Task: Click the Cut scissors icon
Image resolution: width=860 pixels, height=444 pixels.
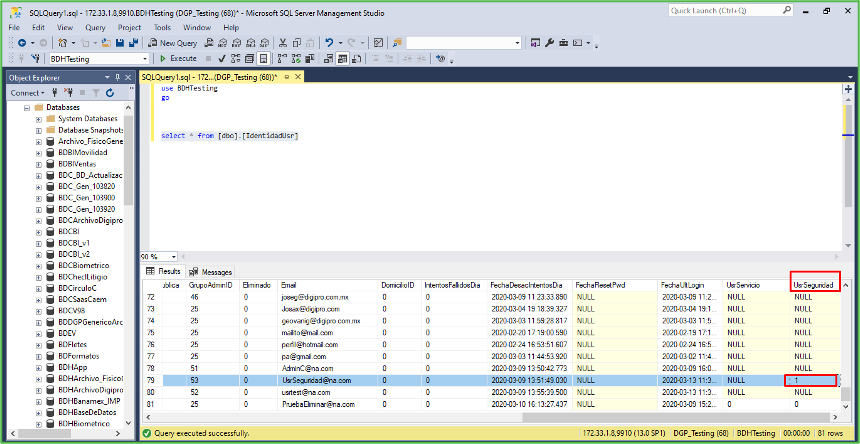Action: coord(283,43)
